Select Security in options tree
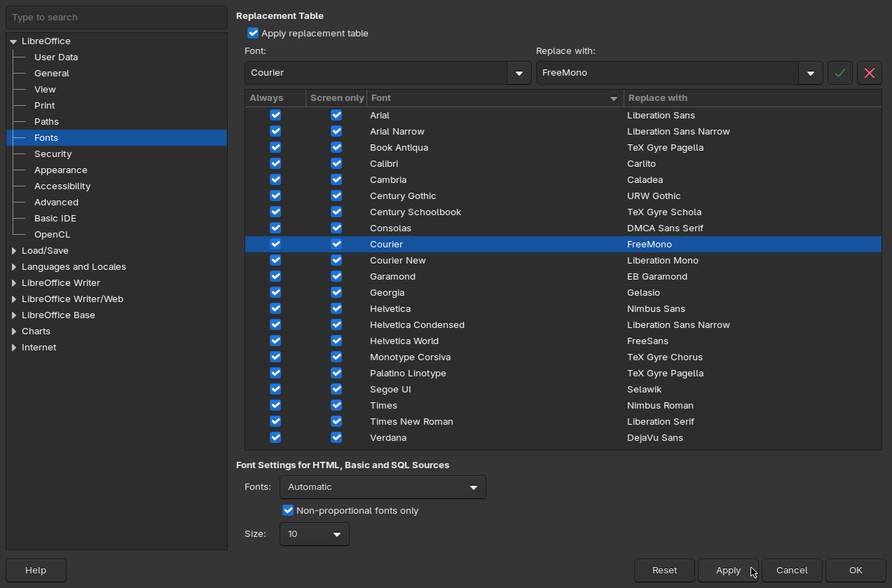Screen dimensions: 892x588 (53, 154)
